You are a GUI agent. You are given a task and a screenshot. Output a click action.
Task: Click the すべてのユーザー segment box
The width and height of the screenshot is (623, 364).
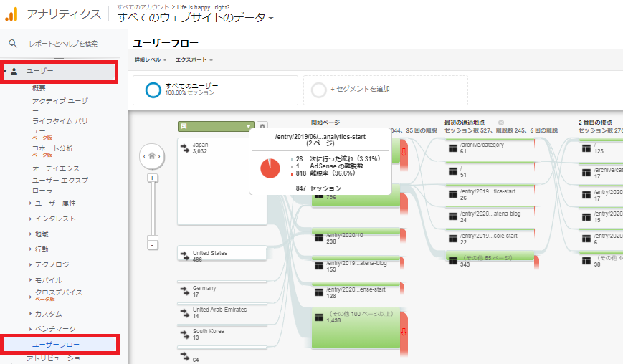[215, 90]
